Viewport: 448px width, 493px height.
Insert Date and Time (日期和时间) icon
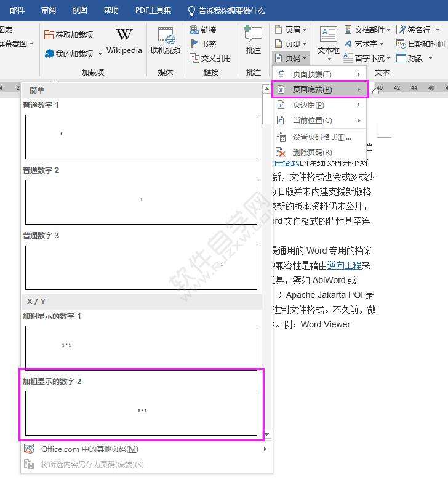click(x=401, y=43)
